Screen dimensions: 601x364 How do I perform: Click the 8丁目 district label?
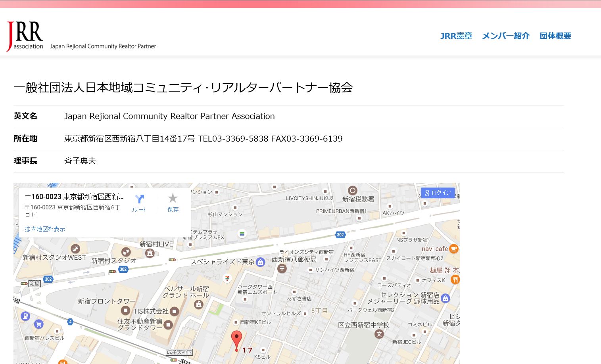[319, 310]
